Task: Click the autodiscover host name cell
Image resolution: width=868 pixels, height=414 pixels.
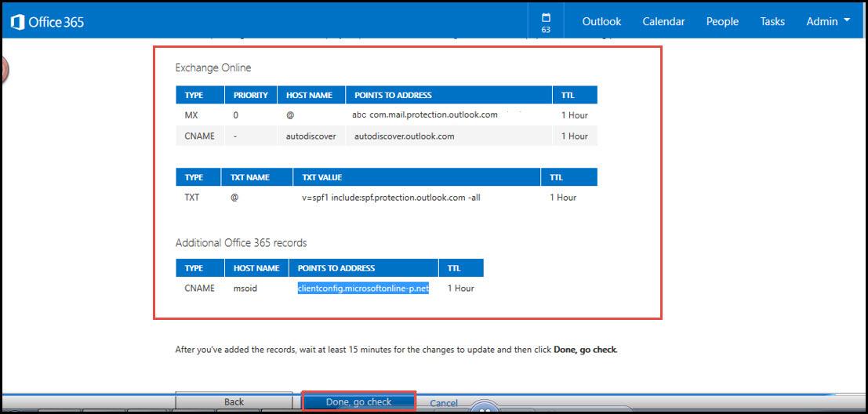Action: (311, 136)
